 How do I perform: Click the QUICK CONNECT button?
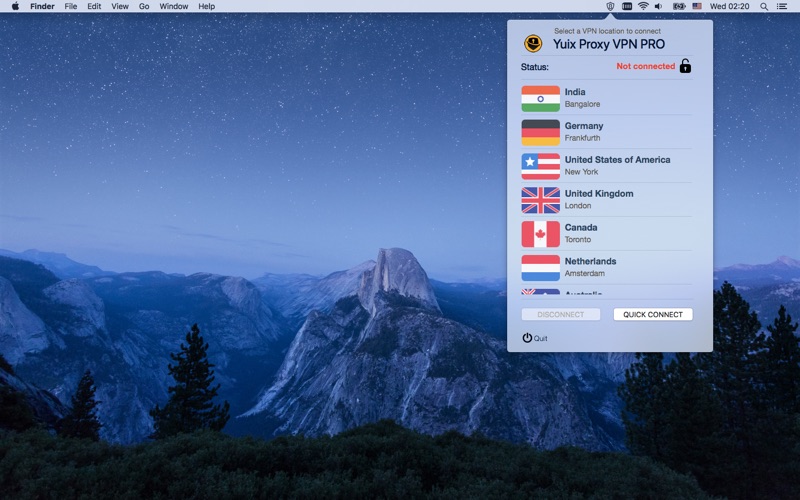pyautogui.click(x=653, y=314)
